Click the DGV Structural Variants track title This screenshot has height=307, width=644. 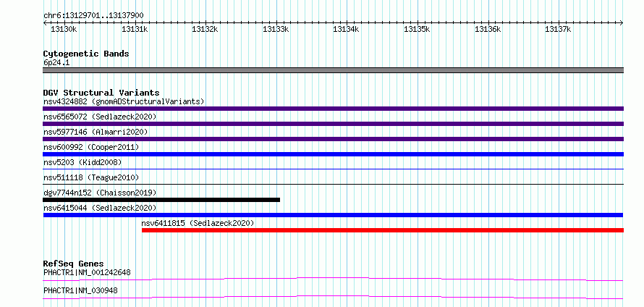coord(101,93)
